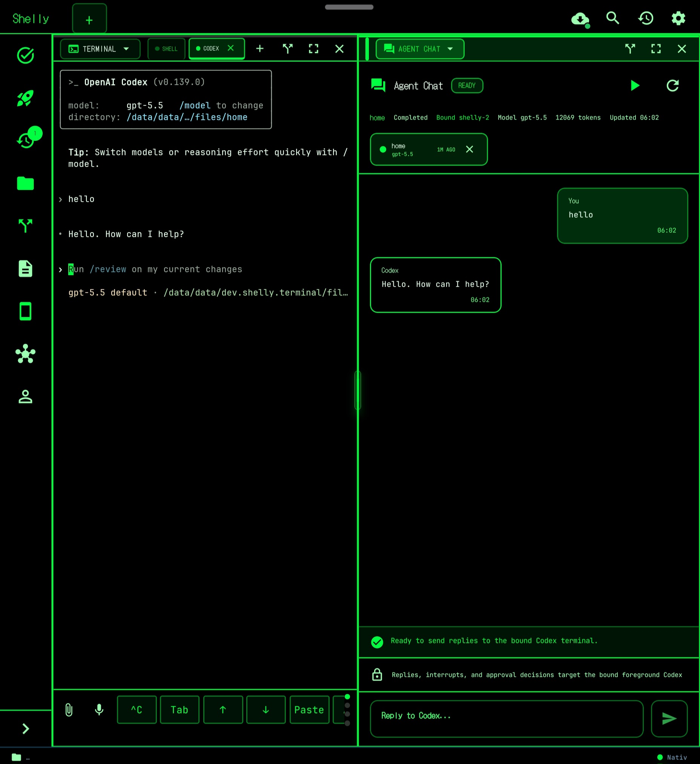
Task: Expand the sidebar with bottom chevron
Action: coord(25,729)
